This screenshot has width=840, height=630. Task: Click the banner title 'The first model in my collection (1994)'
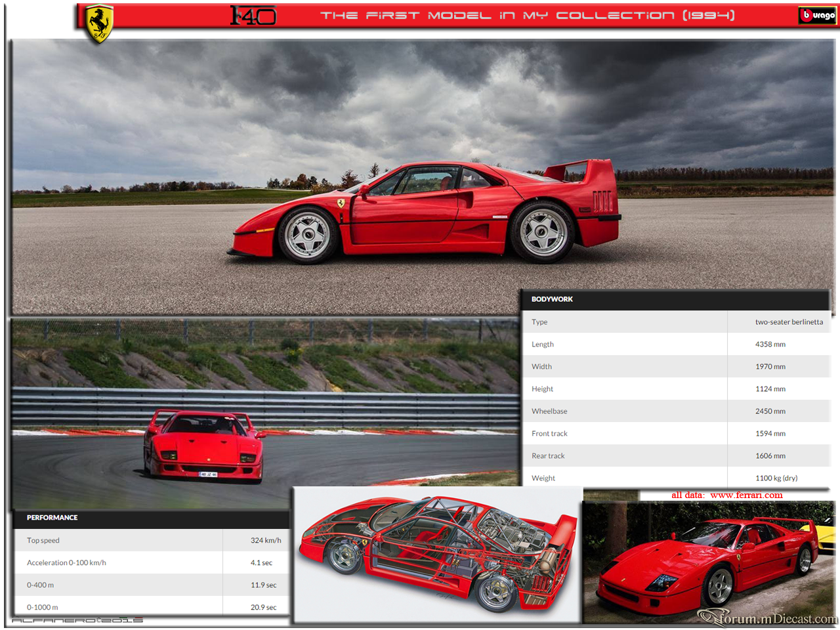(528, 15)
